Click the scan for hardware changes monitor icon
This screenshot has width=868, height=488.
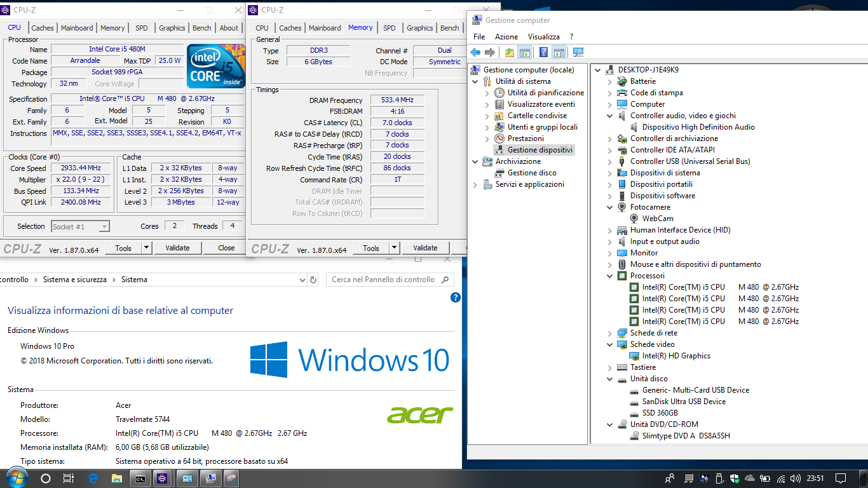click(578, 52)
